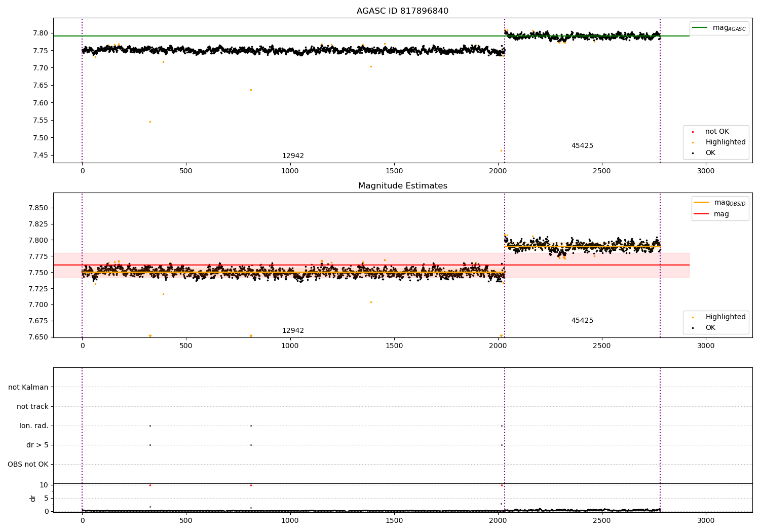Select 'OK' entry in top plot legend
Screen dimensions: 760x532
[710, 153]
